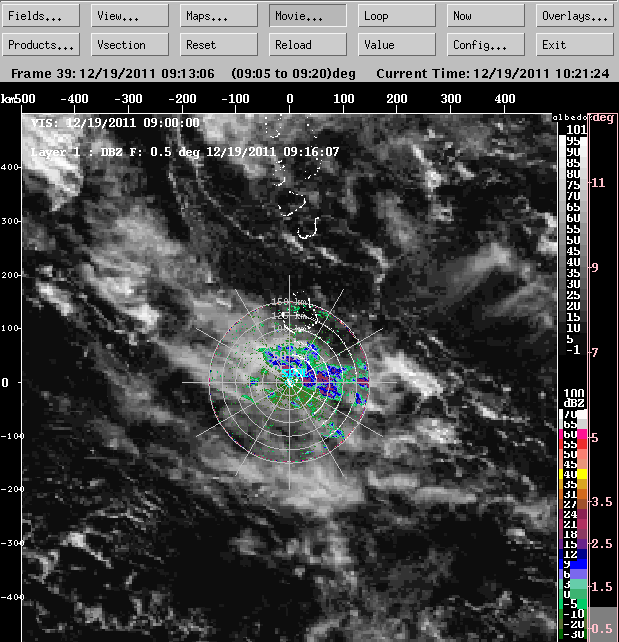Exit the radar display application
Viewport: 619px width, 642px height.
pyautogui.click(x=574, y=45)
